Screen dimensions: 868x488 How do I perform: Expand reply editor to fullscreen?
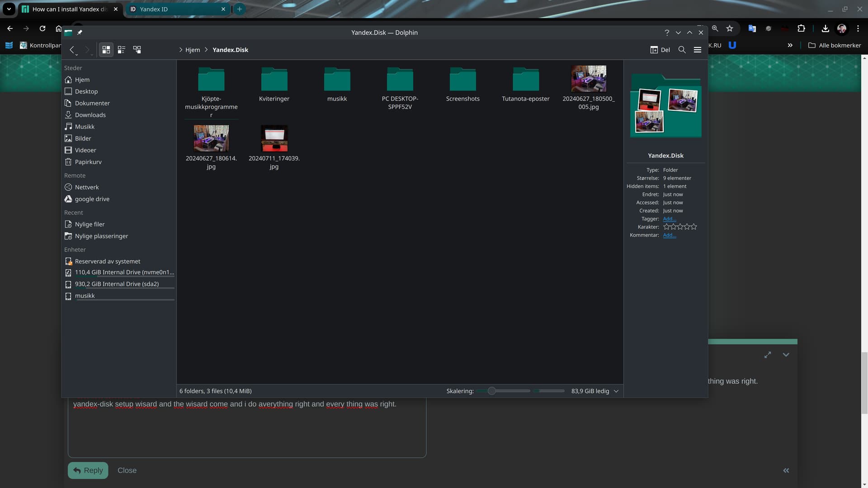768,355
